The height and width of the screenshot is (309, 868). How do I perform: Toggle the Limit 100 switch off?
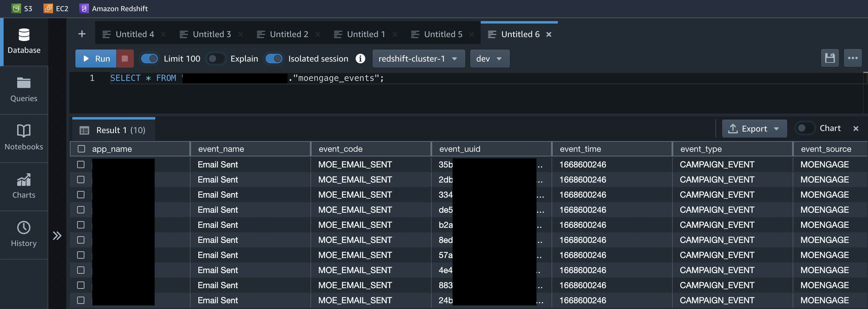149,58
